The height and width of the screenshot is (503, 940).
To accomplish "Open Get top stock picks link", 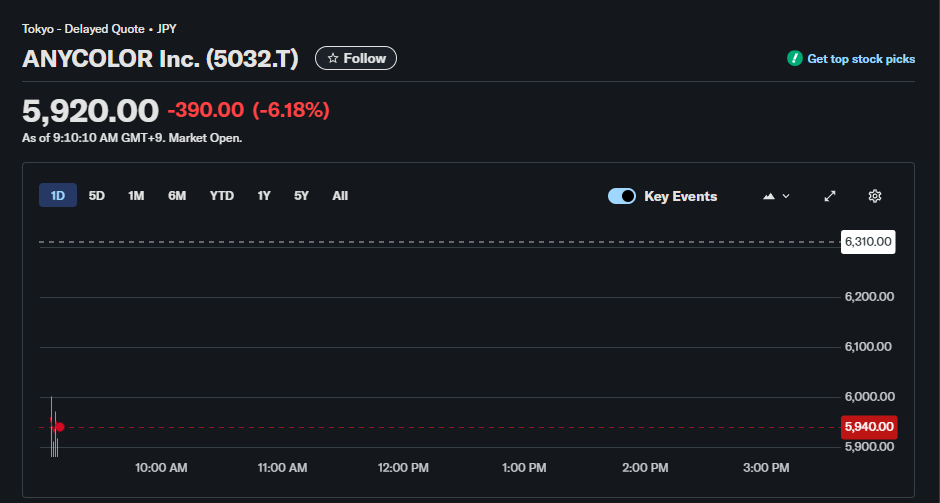I will pyautogui.click(x=861, y=59).
